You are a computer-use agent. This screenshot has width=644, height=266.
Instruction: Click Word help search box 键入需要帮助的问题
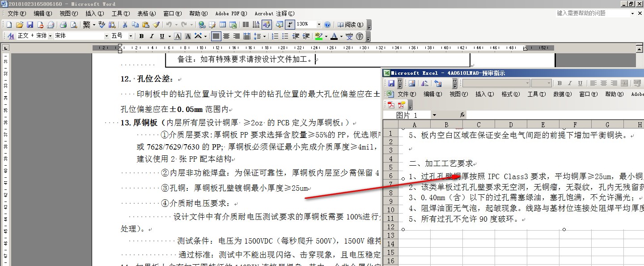pyautogui.click(x=593, y=13)
